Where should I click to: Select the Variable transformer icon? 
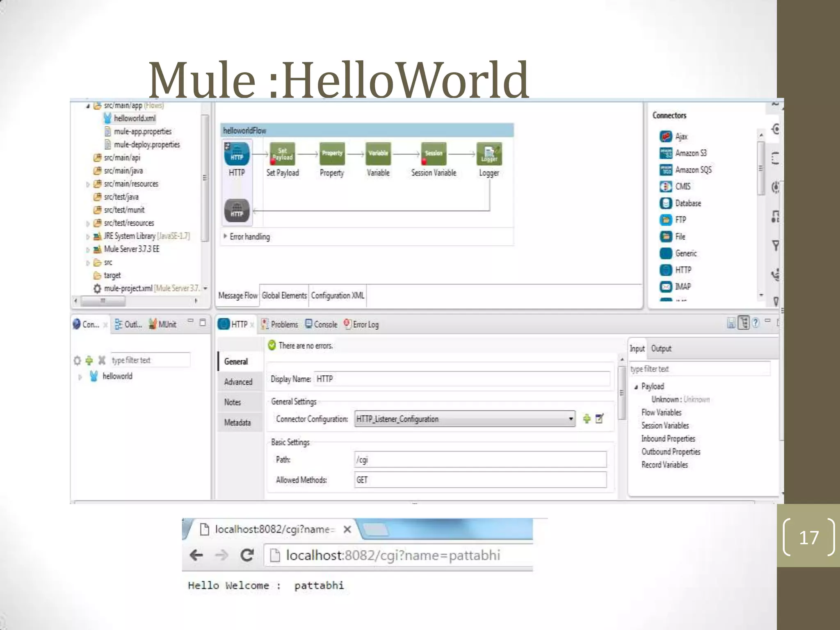click(x=378, y=155)
